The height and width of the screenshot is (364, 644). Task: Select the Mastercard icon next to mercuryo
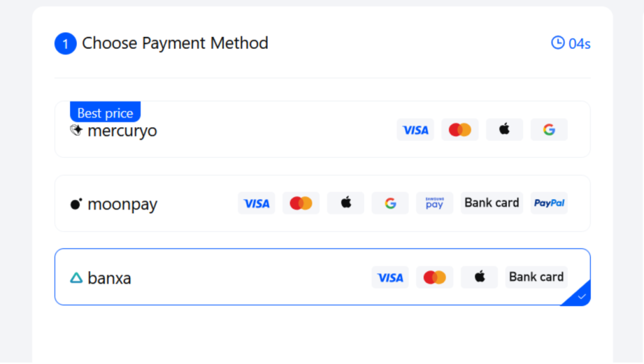pyautogui.click(x=460, y=130)
